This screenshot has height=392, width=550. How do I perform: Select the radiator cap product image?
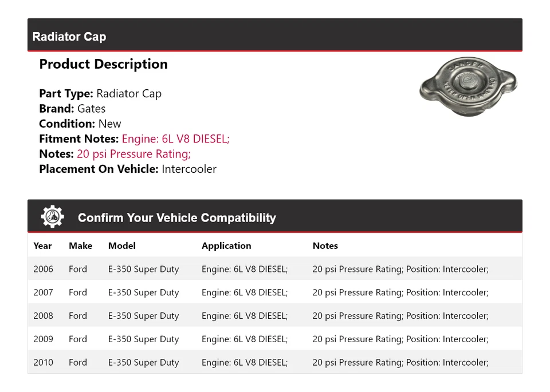coord(468,87)
